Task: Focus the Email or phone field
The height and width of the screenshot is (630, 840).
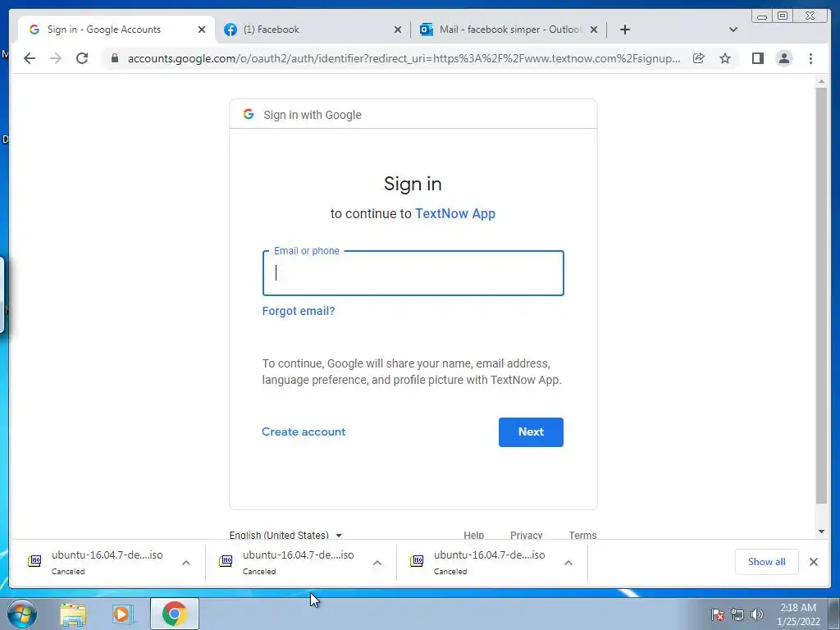Action: pyautogui.click(x=413, y=273)
